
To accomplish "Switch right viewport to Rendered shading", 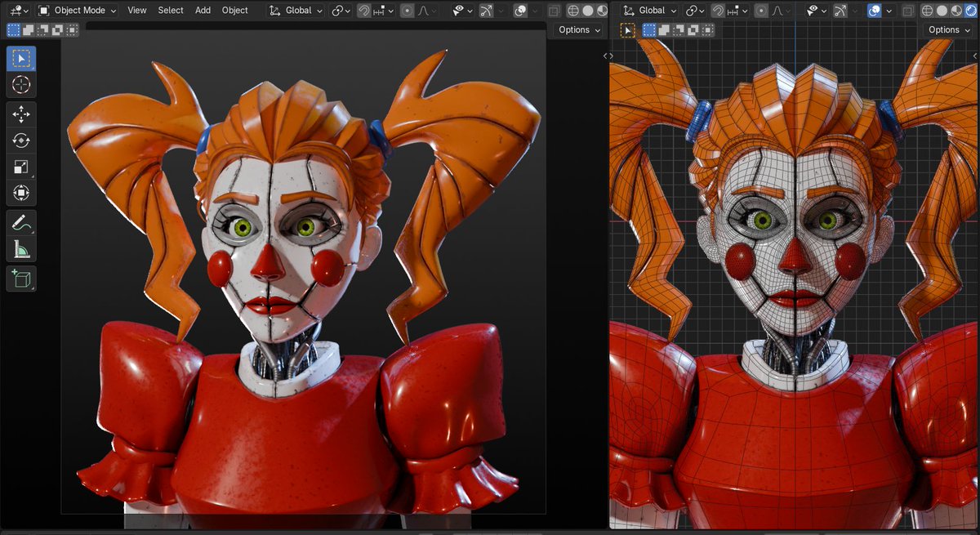I will (971, 11).
